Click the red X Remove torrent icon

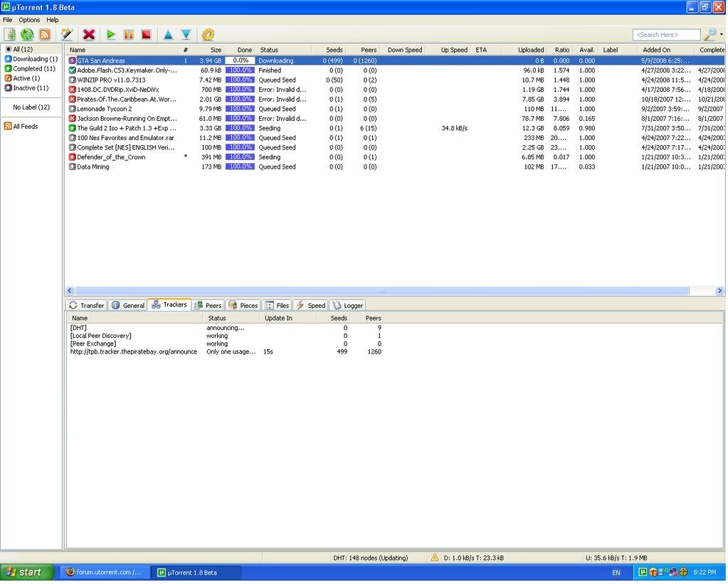(x=89, y=34)
